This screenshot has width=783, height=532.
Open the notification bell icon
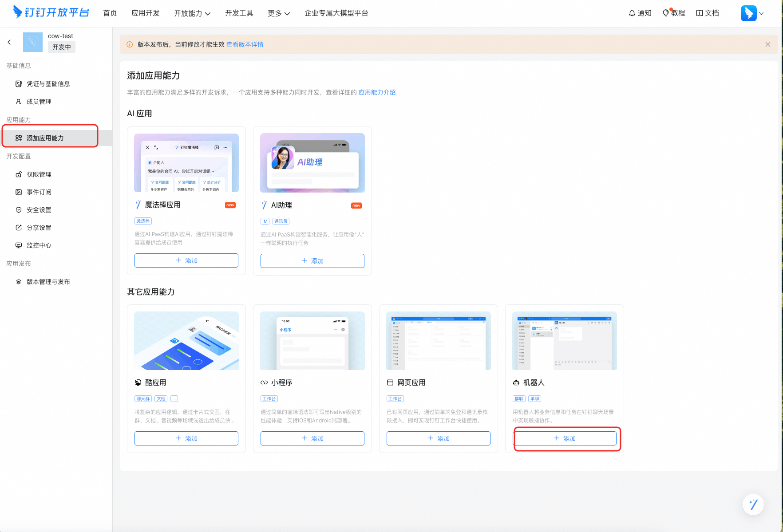click(632, 13)
